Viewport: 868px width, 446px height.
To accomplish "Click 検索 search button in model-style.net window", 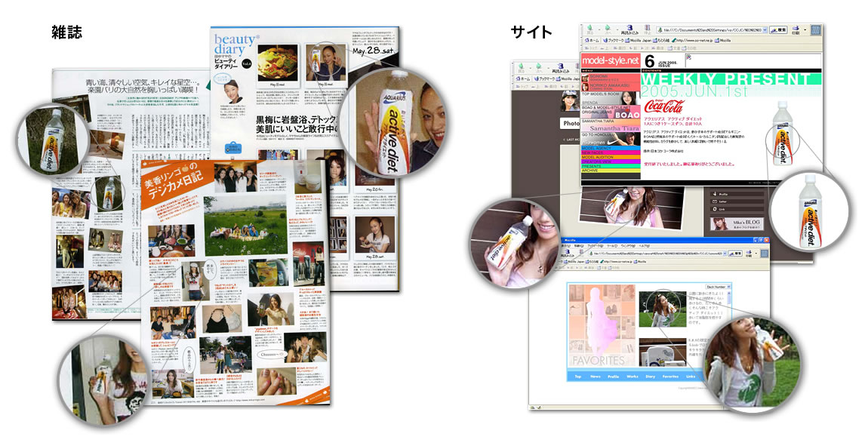I will coord(778,30).
